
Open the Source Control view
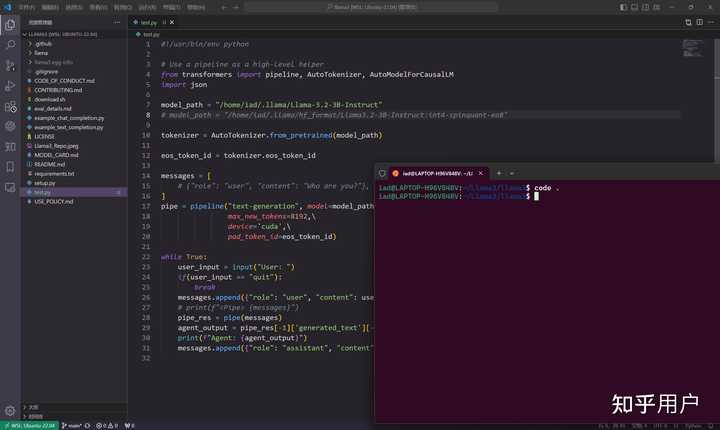pyautogui.click(x=10, y=65)
